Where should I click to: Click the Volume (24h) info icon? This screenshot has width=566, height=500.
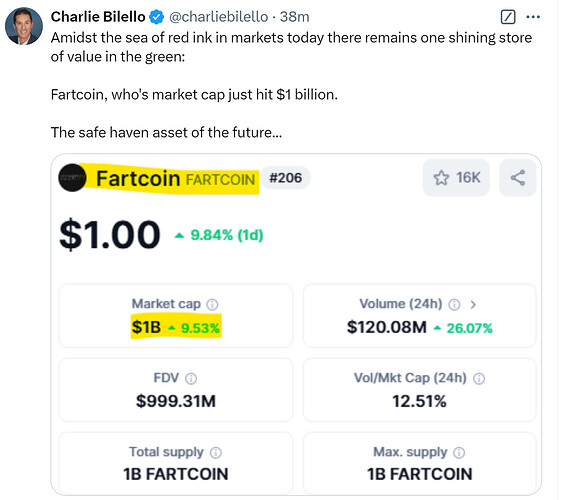[454, 304]
